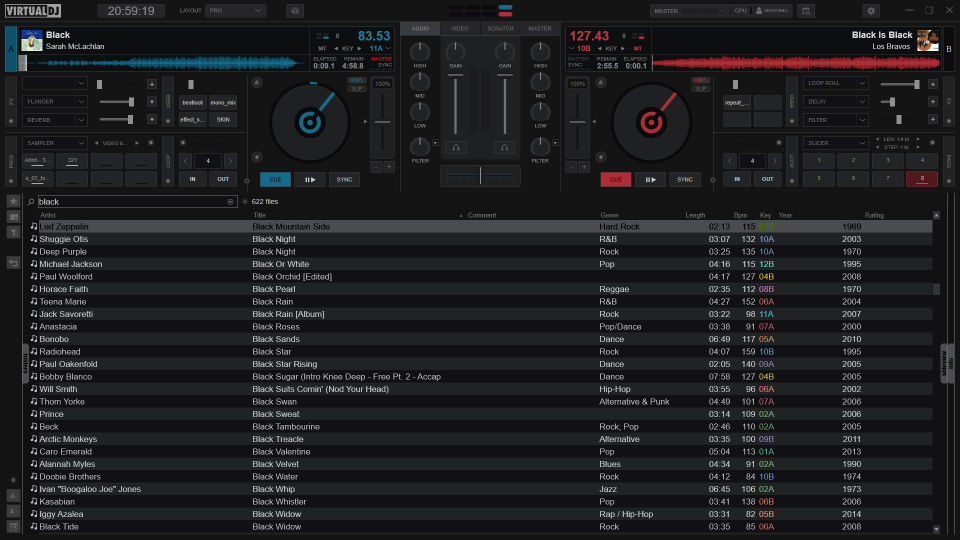Halve the left deck loop length with left arrow
The image size is (960, 540).
click(x=186, y=161)
